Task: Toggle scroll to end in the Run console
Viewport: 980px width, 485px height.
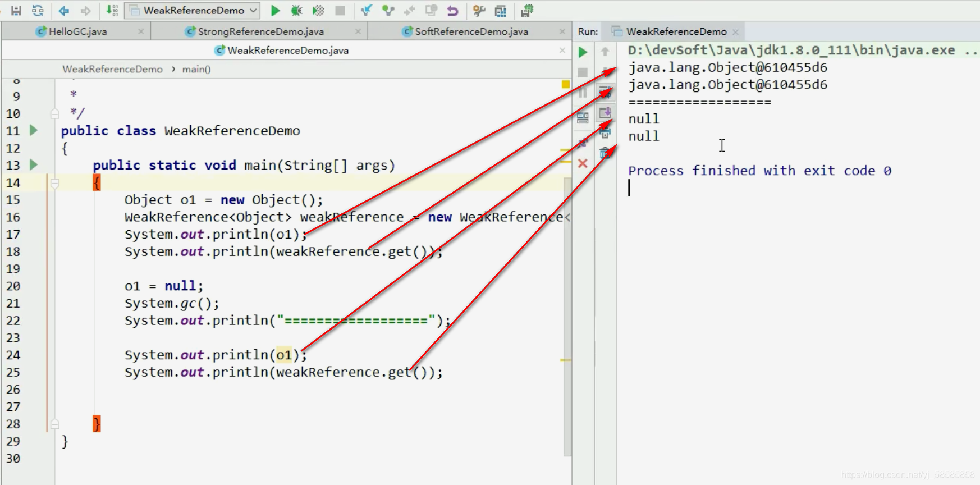Action: pyautogui.click(x=605, y=113)
